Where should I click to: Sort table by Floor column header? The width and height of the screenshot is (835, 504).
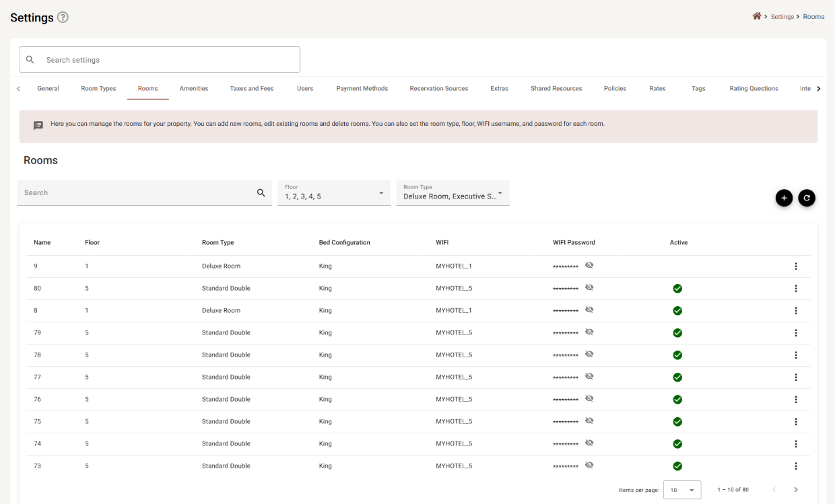(x=92, y=242)
